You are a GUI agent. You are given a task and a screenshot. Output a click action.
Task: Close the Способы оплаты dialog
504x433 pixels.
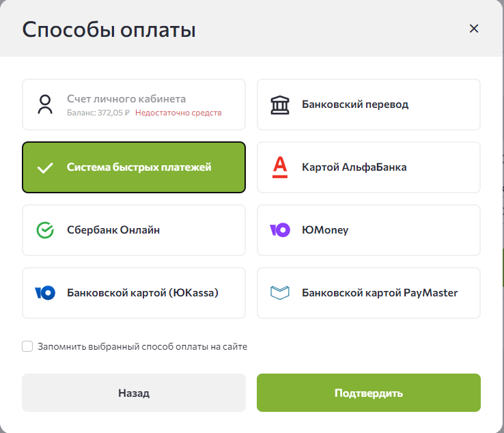474,29
